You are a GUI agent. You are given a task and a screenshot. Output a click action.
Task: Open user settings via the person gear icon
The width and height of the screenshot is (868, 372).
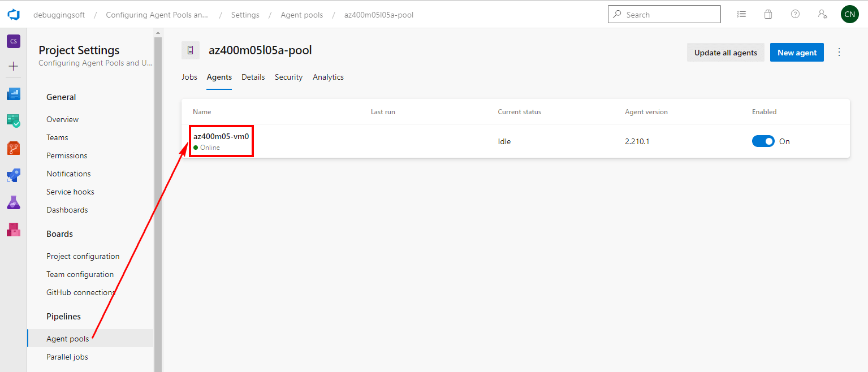pos(822,14)
